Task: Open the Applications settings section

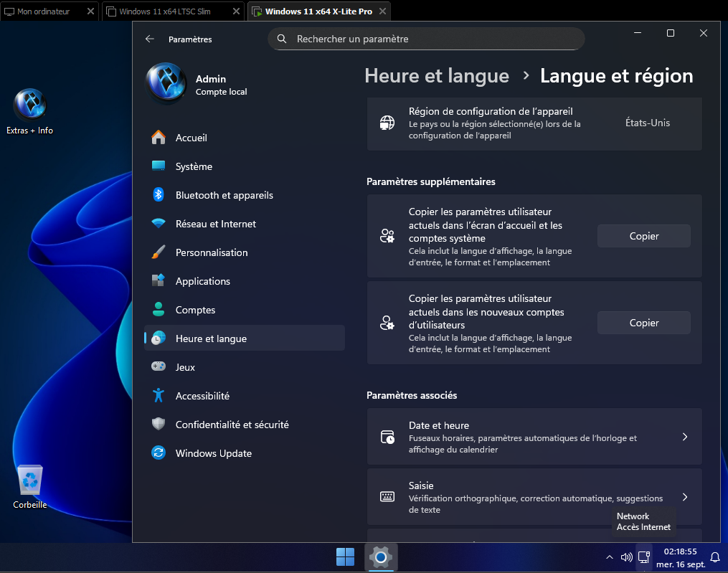Action: coord(244,281)
